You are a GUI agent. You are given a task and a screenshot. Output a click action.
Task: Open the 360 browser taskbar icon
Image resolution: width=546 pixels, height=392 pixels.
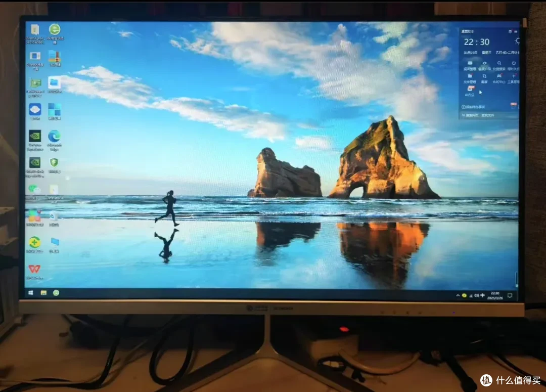[56, 293]
